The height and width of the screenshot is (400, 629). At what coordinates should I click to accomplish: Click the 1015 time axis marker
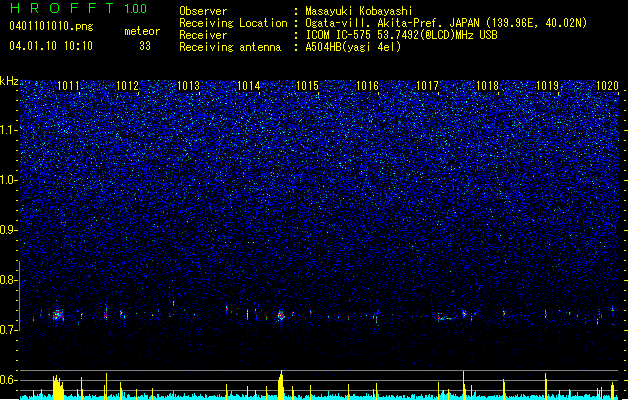[x=307, y=86]
